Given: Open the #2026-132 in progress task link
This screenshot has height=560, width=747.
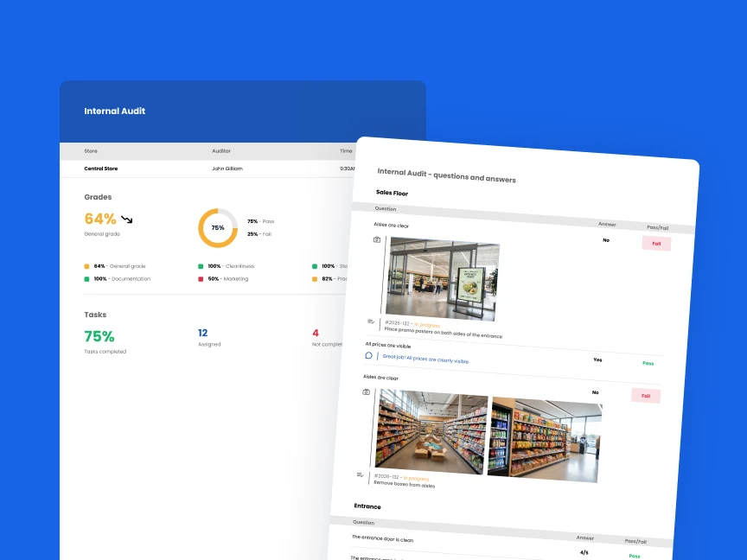Looking at the screenshot, I should click(x=399, y=323).
